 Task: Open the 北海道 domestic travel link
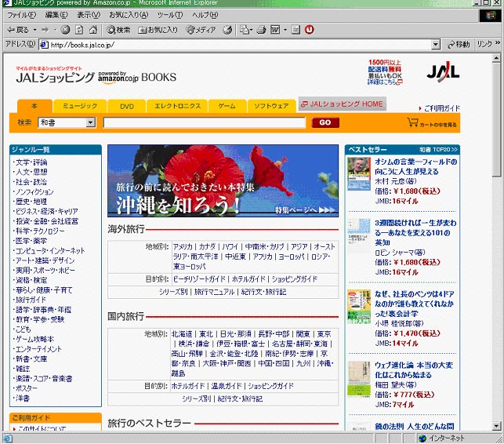point(182,334)
